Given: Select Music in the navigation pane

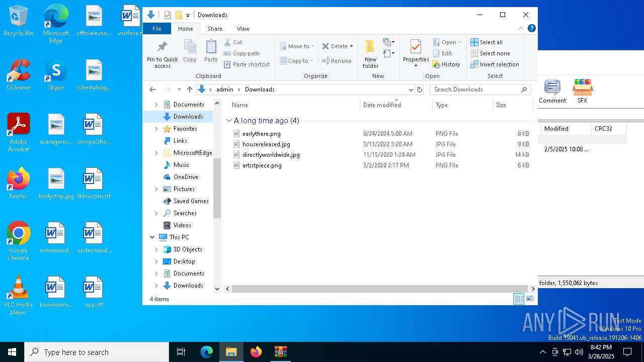Looking at the screenshot, I should (x=181, y=165).
